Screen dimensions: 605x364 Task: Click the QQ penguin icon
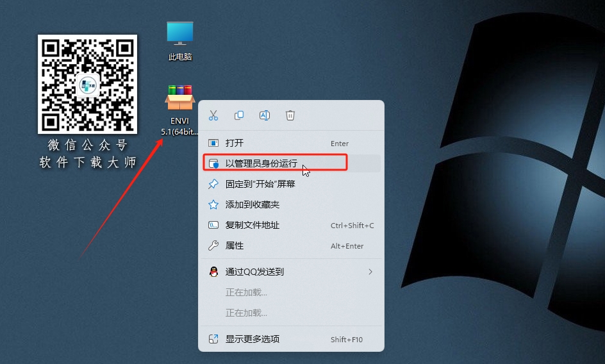pyautogui.click(x=213, y=272)
